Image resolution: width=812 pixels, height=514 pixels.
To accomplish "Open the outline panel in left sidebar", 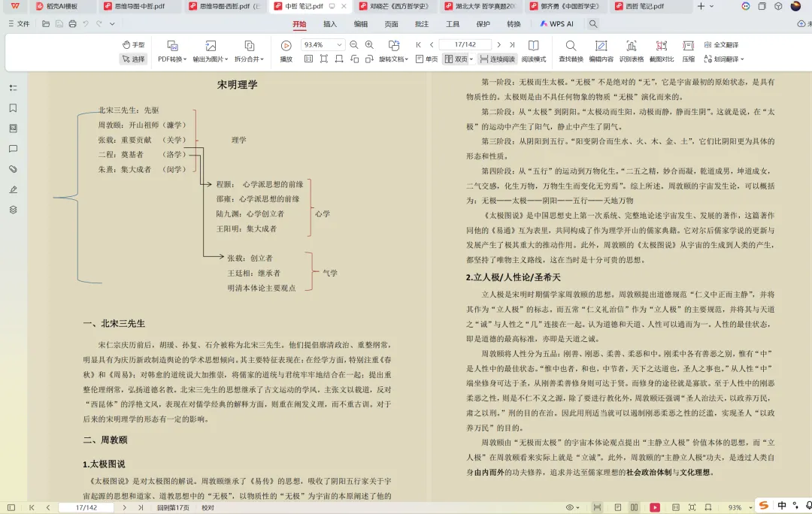I will (13, 88).
